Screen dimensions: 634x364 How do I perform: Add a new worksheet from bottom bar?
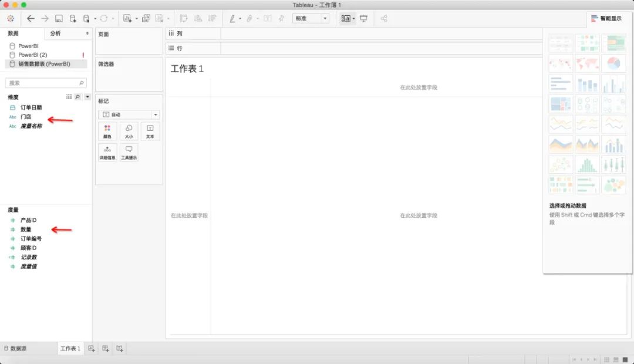[92, 349]
